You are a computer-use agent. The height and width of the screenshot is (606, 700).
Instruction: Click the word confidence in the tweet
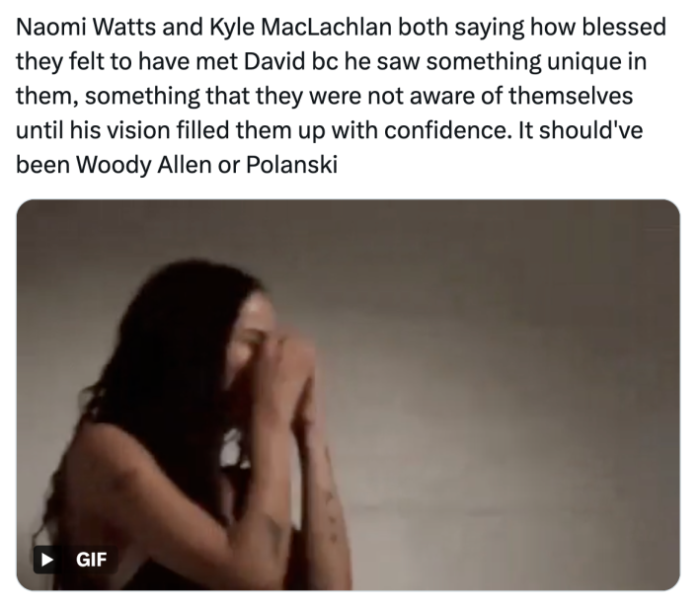point(448,130)
